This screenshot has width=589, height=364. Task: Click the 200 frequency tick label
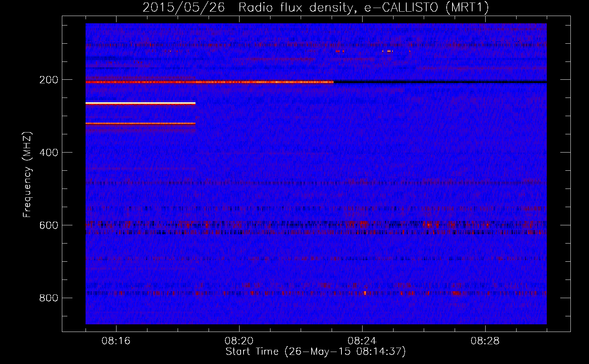point(49,80)
